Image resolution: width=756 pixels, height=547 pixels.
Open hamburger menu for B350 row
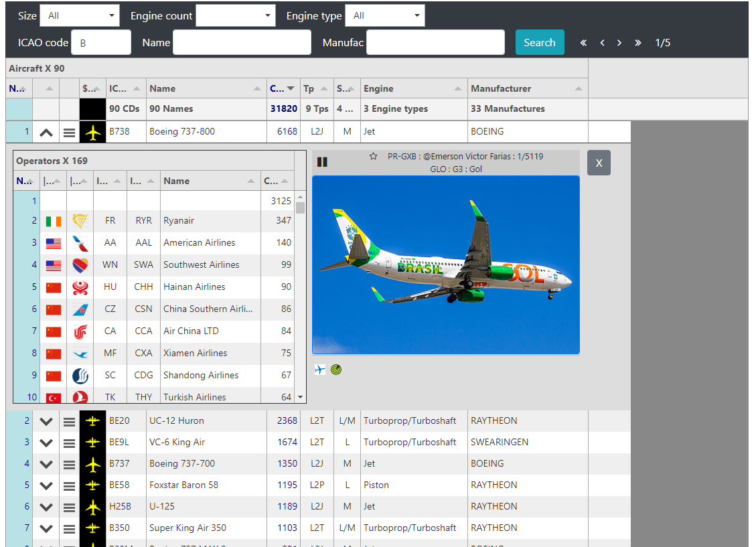[x=70, y=529]
